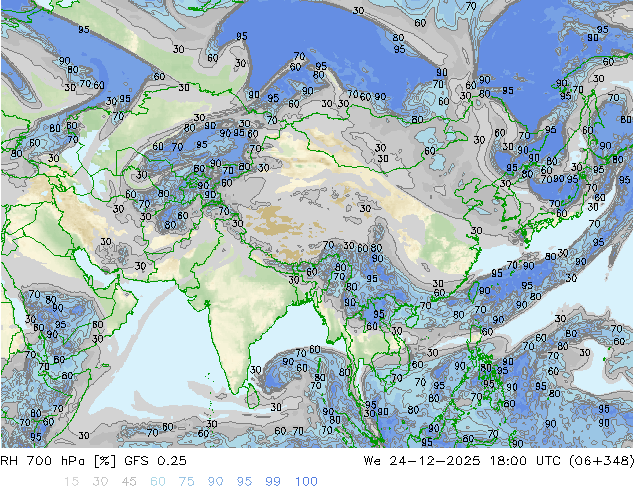Screen dimensions: 634x490
Task: Click the "RH 700 hPa [%]" title text
Action: coord(58,461)
